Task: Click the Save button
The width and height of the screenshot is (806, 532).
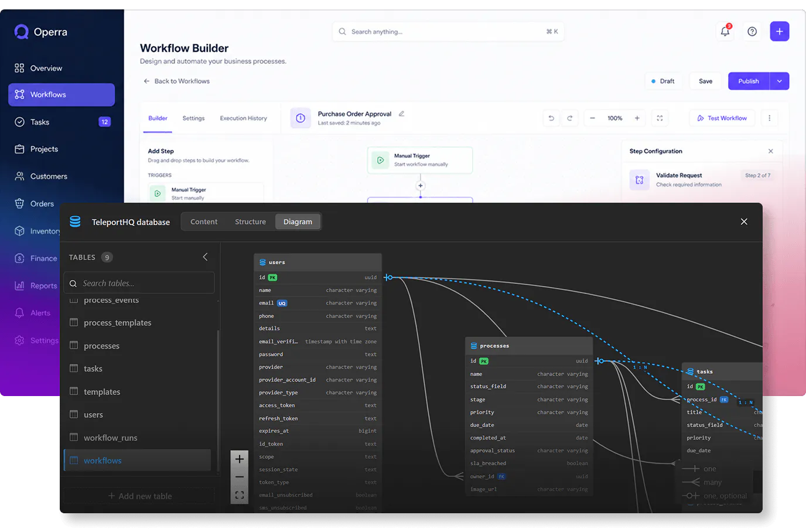Action: click(x=706, y=81)
